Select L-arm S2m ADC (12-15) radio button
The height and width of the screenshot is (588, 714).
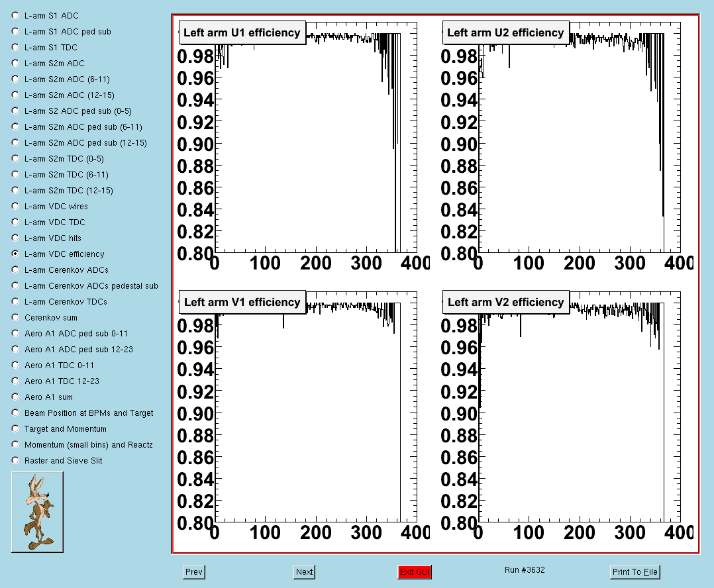(15, 95)
